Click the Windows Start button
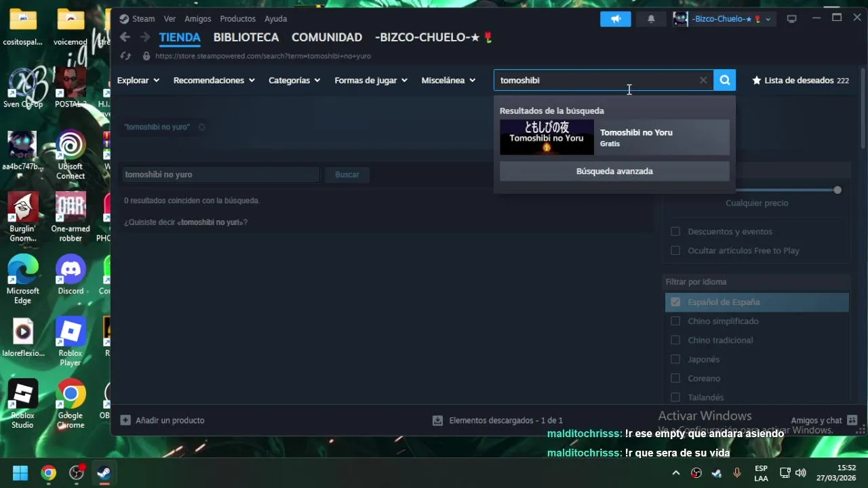The image size is (868, 488). tap(20, 472)
